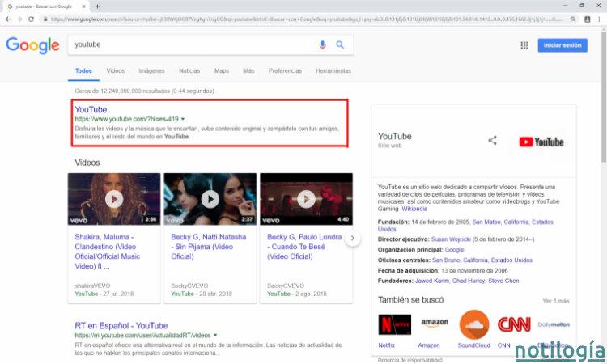Click the Chad Hurley link

pos(469,281)
